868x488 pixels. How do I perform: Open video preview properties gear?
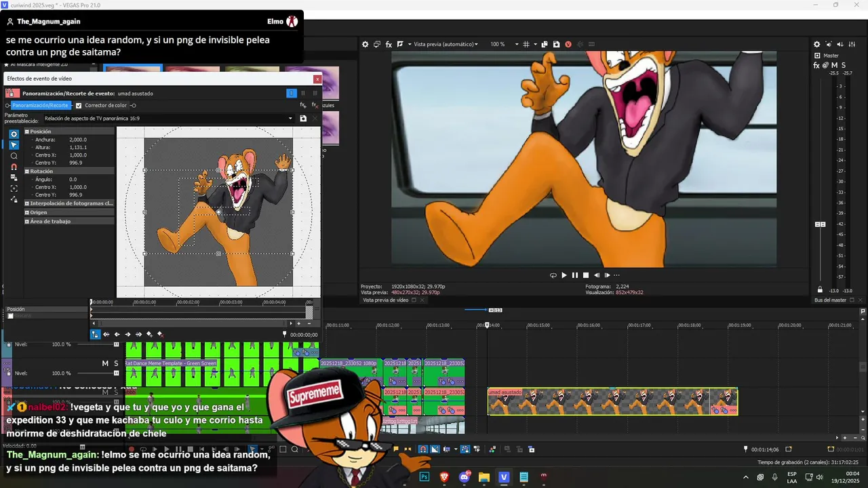pos(365,44)
